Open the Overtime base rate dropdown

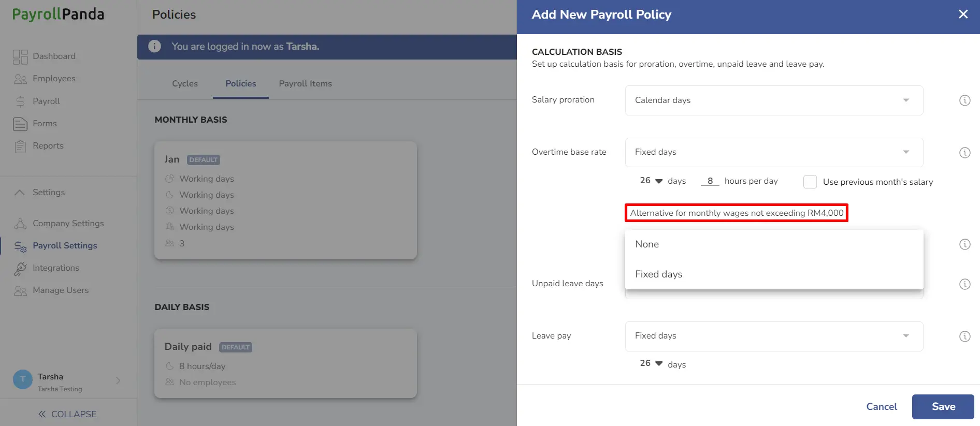click(x=774, y=152)
